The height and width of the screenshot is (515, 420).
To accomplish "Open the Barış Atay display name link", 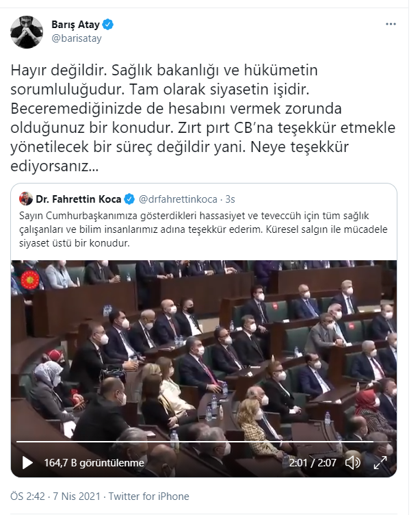I will (x=75, y=25).
